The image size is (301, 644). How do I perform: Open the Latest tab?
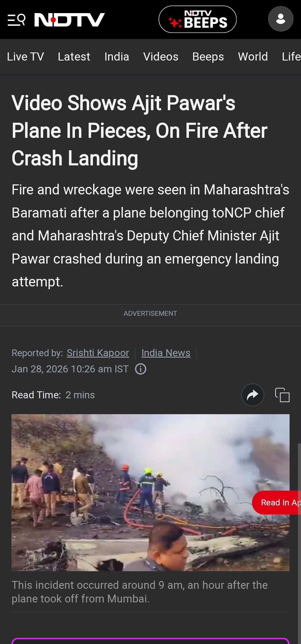(x=74, y=57)
